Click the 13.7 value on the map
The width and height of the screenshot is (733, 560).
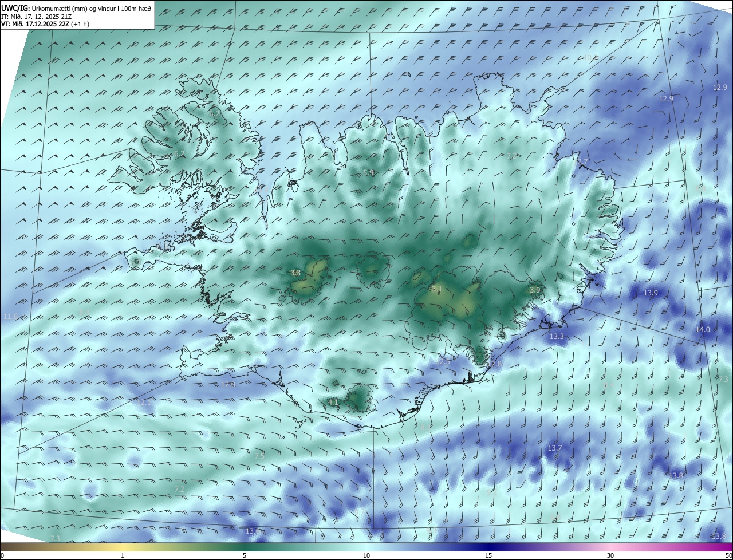click(555, 448)
